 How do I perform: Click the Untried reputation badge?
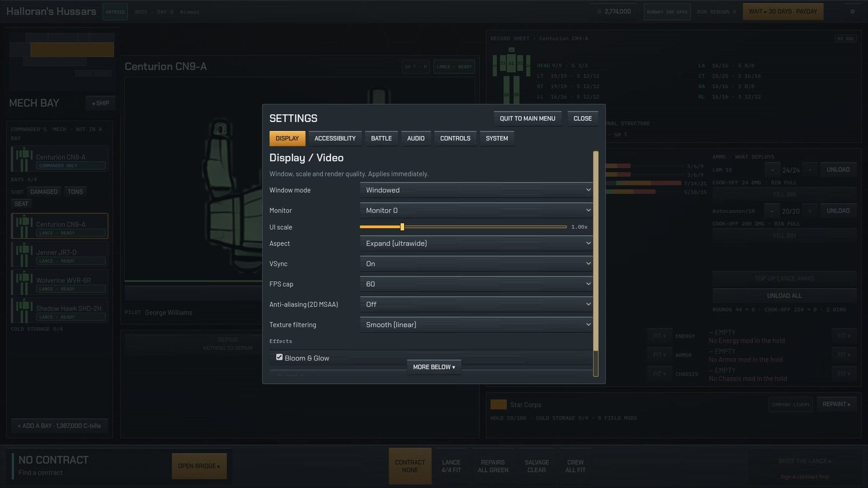pos(115,12)
